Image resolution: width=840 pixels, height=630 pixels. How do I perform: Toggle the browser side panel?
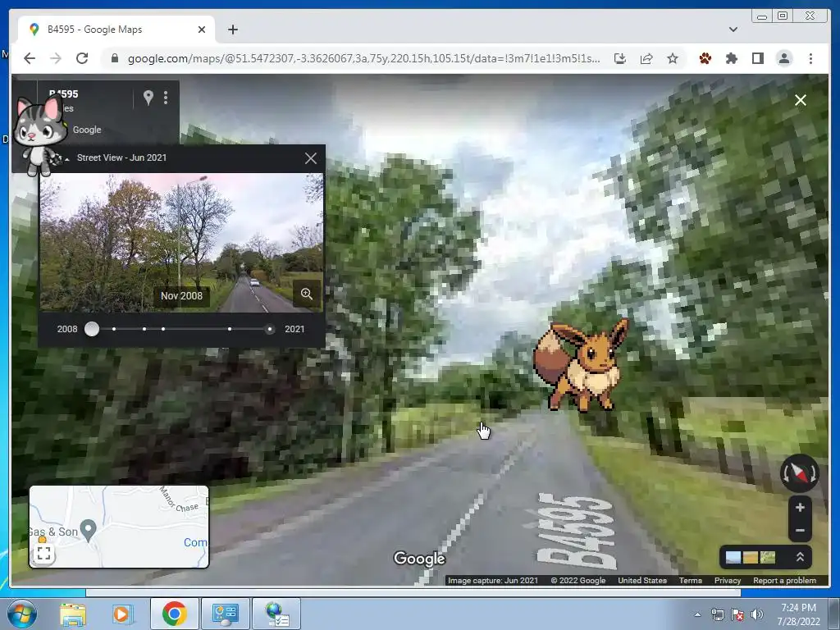point(757,58)
